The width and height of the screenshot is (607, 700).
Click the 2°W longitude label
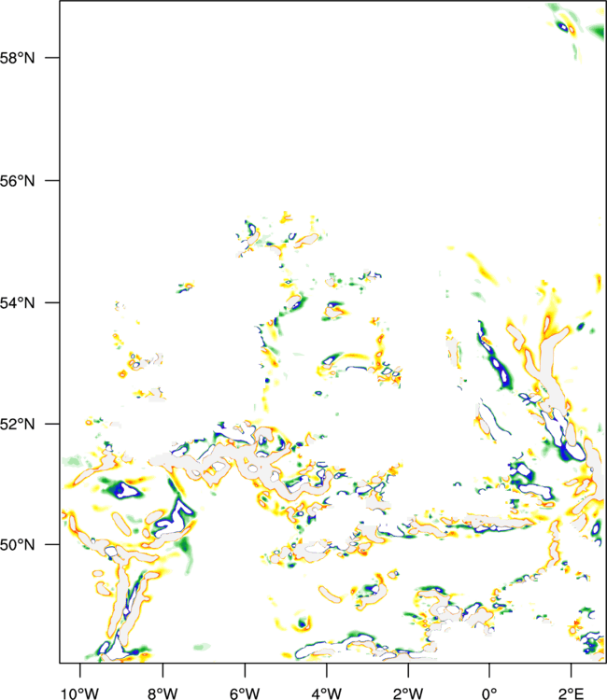click(x=408, y=693)
